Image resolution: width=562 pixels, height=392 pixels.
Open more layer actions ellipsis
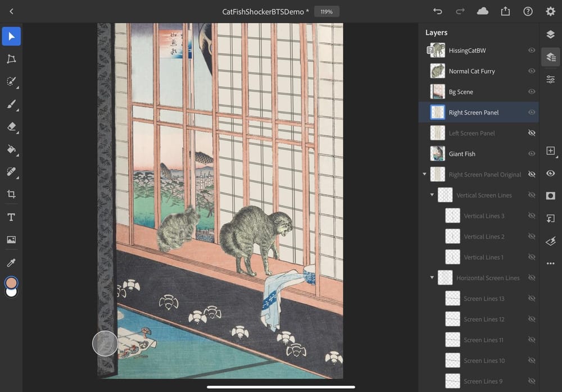[551, 263]
